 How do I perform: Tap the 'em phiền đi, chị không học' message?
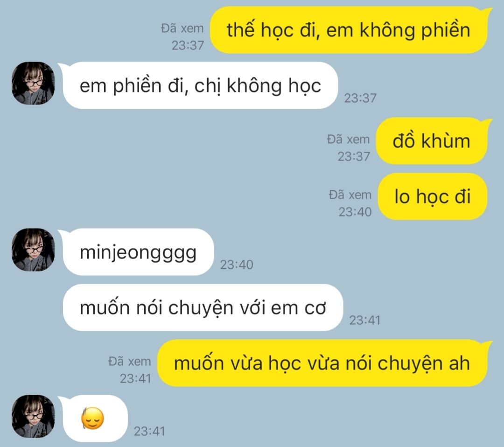200,85
